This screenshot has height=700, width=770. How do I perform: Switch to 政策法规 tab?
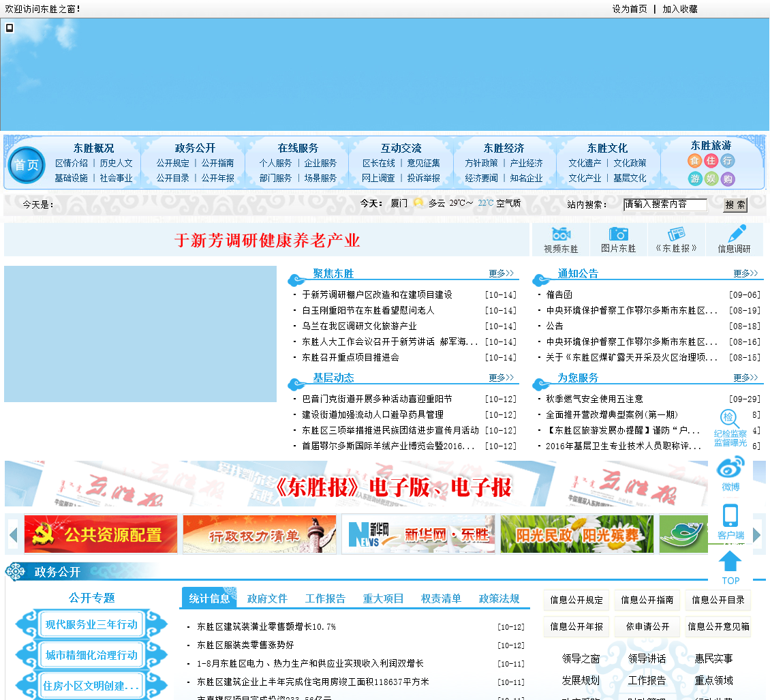(499, 598)
